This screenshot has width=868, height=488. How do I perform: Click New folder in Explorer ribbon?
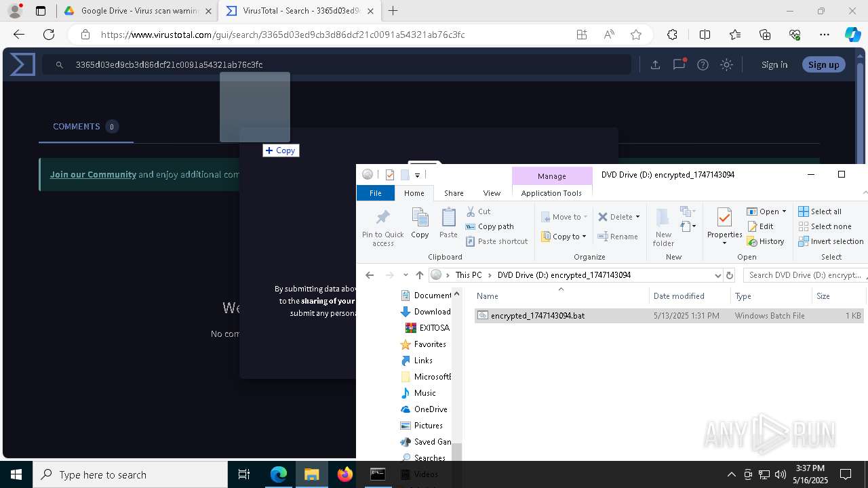pos(663,228)
